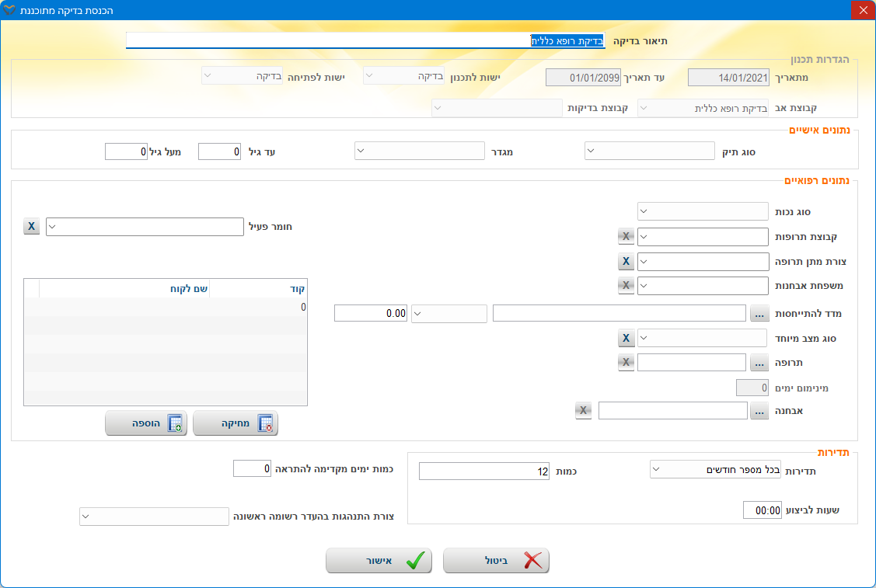Click the כמות field showing 12
Image resolution: width=876 pixels, height=588 pixels.
(x=484, y=471)
